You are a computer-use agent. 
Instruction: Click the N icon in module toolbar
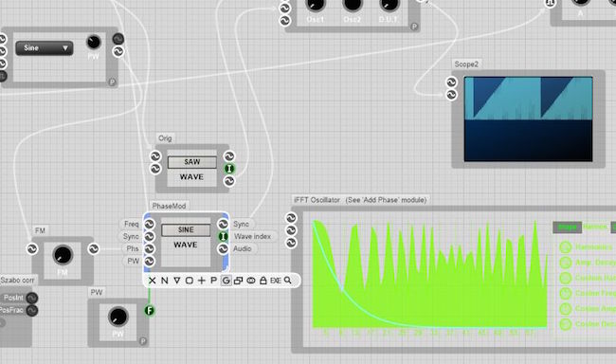(165, 281)
